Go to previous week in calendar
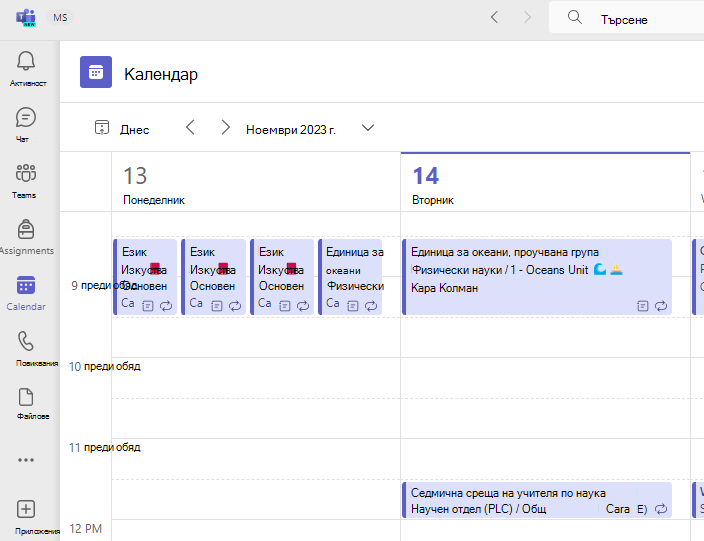The image size is (704, 541). click(x=190, y=128)
